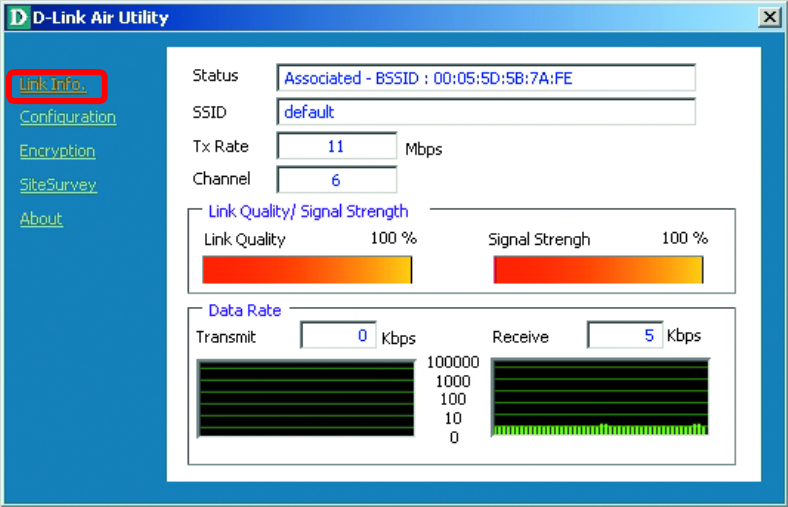Show the About page
788x507 pixels.
(41, 219)
